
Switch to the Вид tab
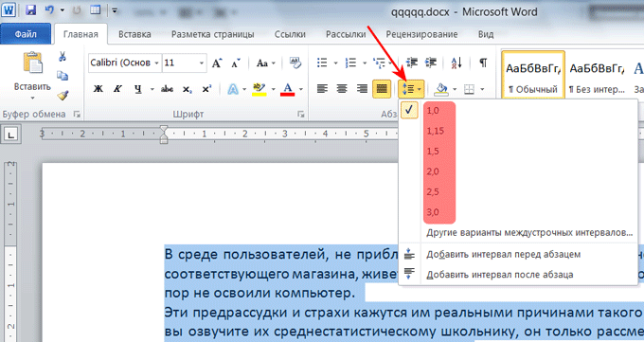click(486, 34)
